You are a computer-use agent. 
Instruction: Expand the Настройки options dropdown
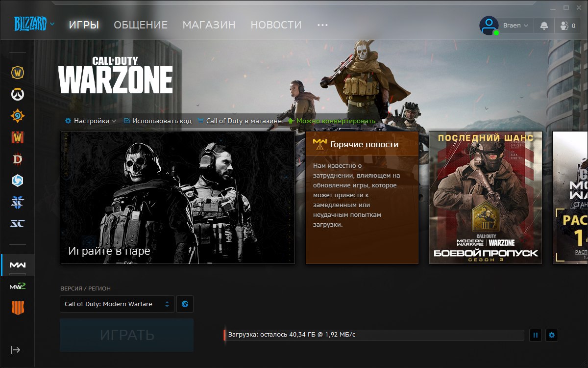pyautogui.click(x=91, y=121)
